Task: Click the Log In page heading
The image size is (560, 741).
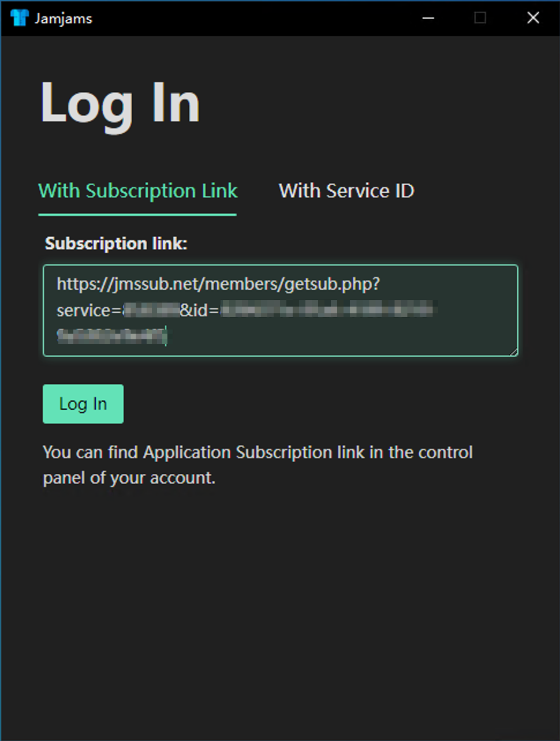Action: click(120, 103)
